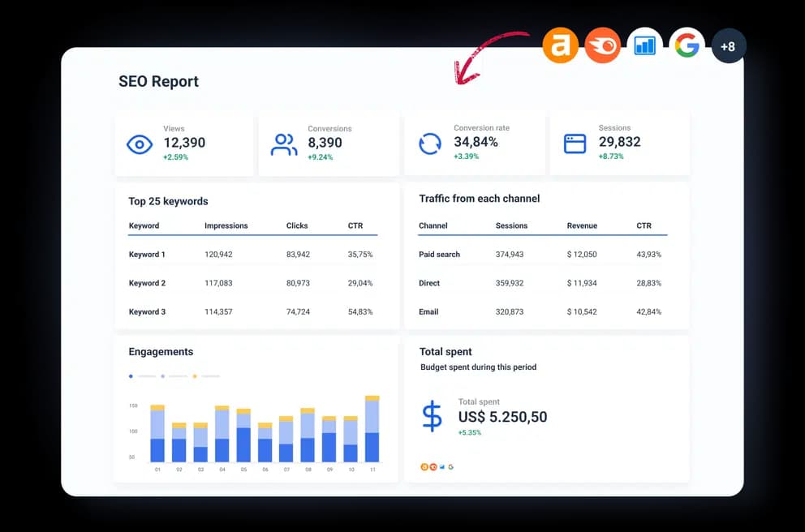Viewport: 805px width, 532px height.
Task: Toggle the middle series in Engagements legend
Action: pos(162,376)
